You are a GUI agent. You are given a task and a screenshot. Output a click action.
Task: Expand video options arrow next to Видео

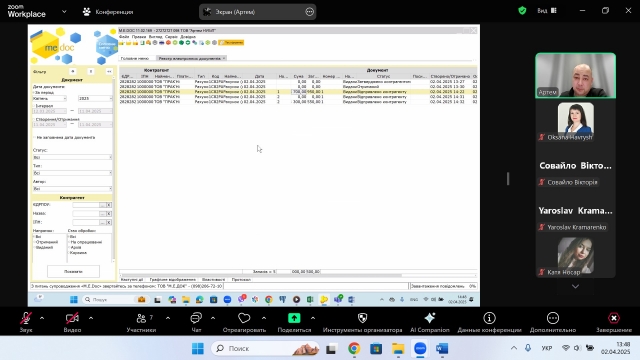91,318
